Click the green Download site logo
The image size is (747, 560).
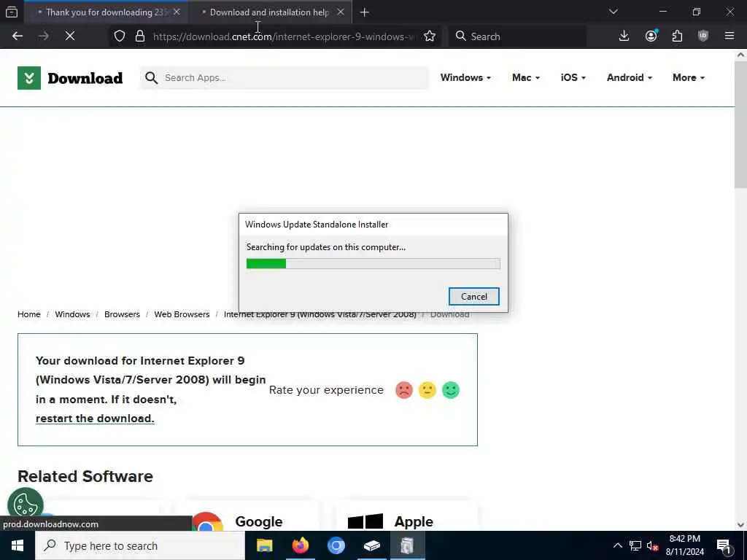70,77
